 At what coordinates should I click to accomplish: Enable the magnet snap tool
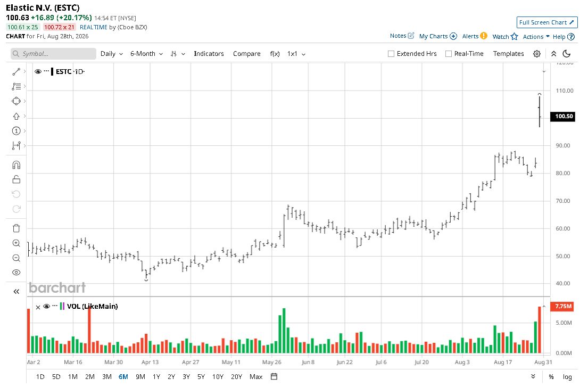tap(16, 165)
